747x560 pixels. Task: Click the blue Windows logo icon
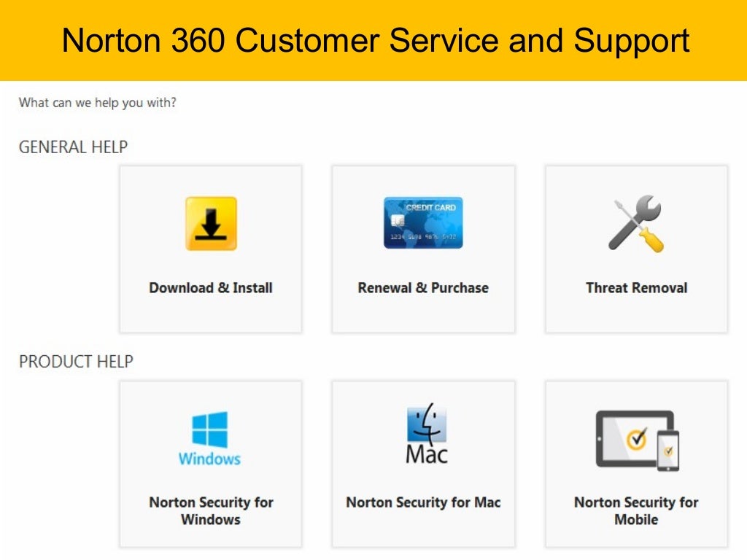pos(209,438)
